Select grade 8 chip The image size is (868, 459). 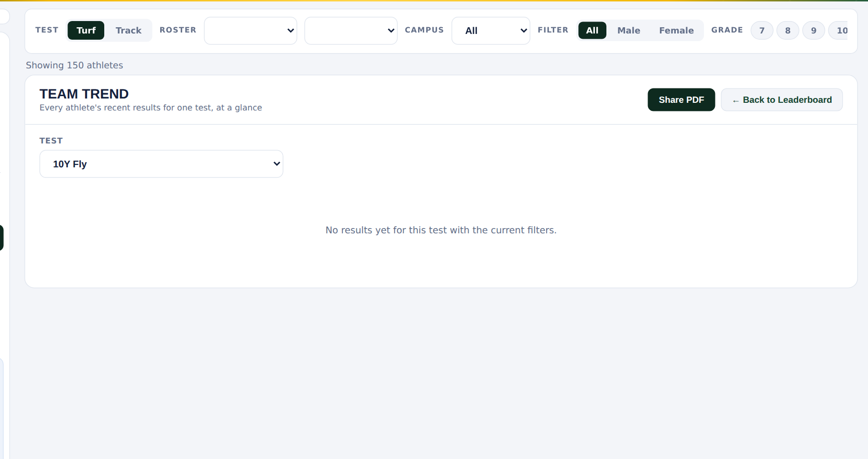tap(788, 31)
